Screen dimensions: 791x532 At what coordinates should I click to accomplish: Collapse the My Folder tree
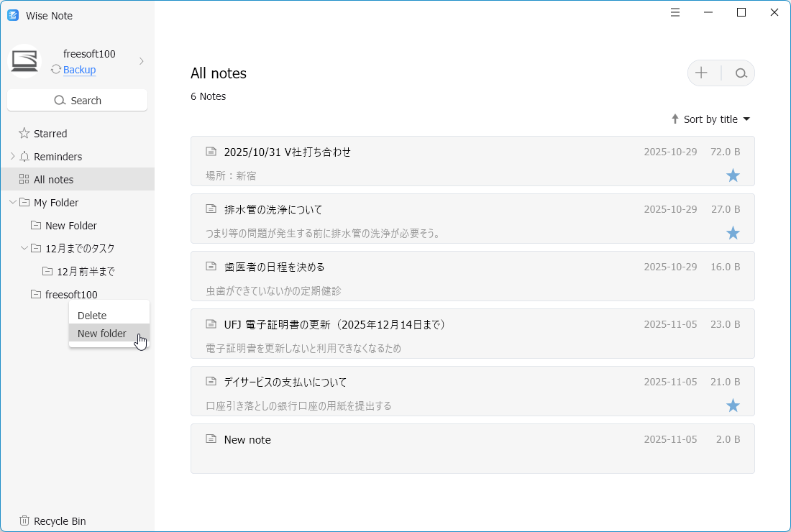[x=12, y=203]
